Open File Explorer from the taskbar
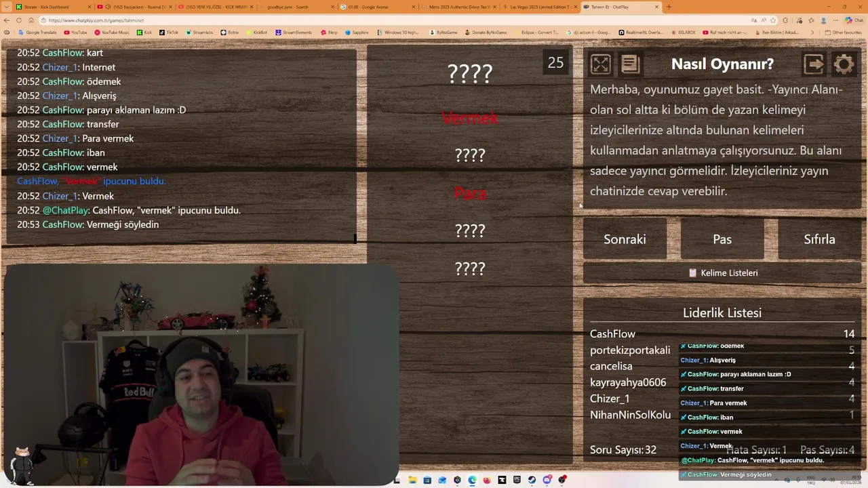This screenshot has width=868, height=488. (412, 480)
